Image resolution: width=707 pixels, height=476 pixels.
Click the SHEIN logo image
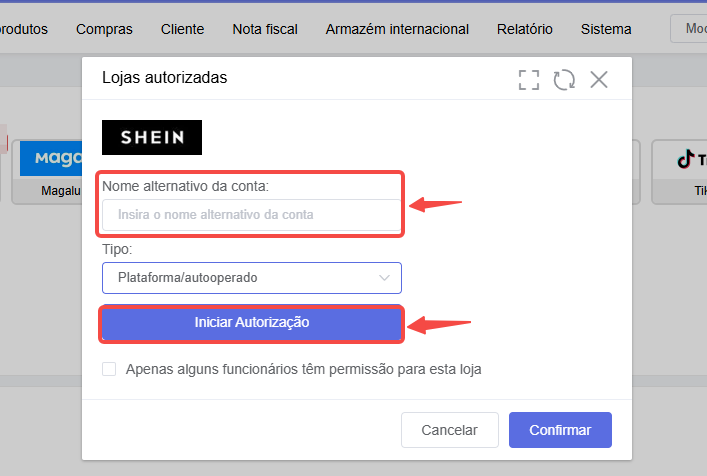tap(152, 137)
